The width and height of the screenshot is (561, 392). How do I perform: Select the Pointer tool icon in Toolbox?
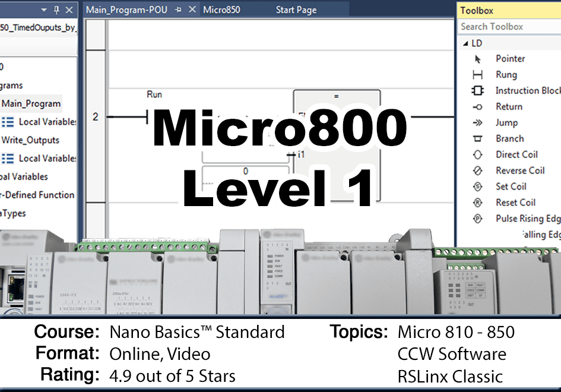(478, 59)
